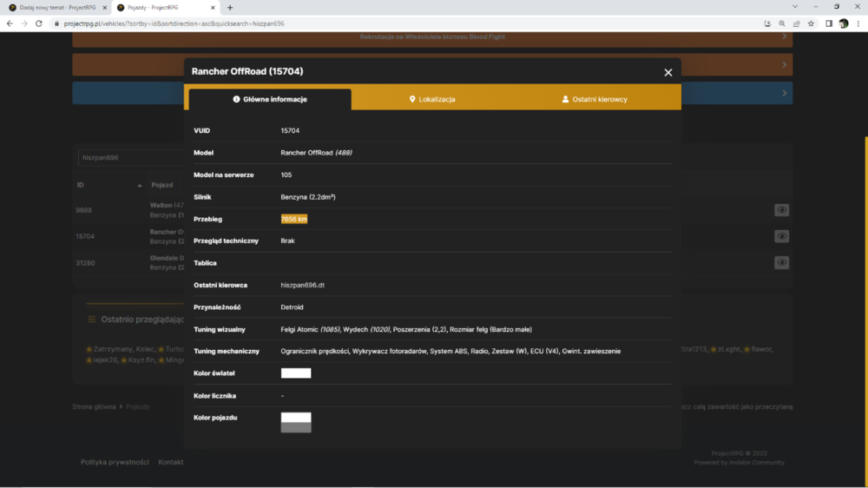Open the Polityka prywatności link
Screen dimensions: 868x488
tap(115, 462)
